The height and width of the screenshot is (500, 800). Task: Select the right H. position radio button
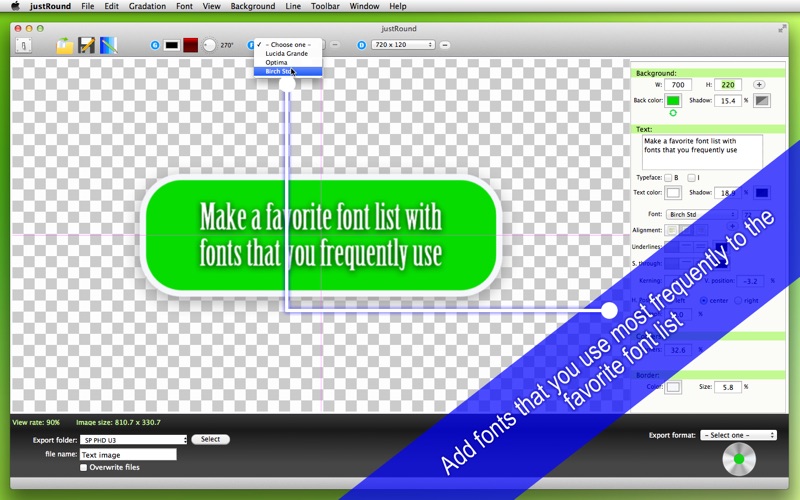click(738, 301)
